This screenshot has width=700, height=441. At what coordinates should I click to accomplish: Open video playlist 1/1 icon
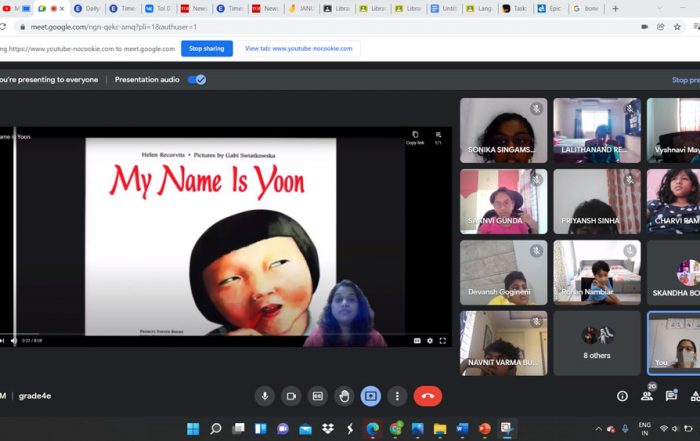point(438,137)
